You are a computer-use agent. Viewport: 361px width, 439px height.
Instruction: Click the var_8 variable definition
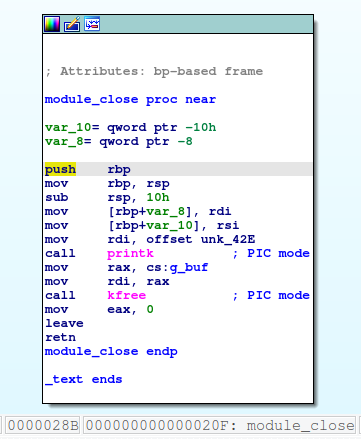[x=119, y=141]
